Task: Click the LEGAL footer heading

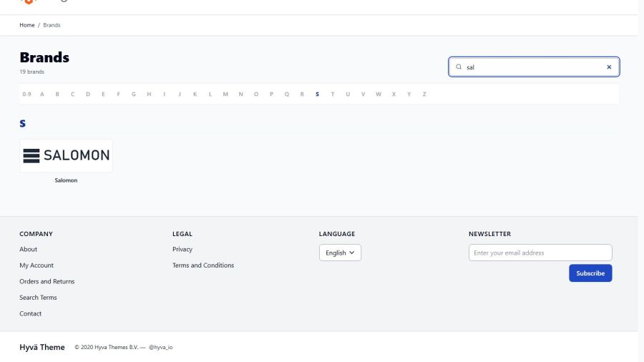Action: [182, 234]
